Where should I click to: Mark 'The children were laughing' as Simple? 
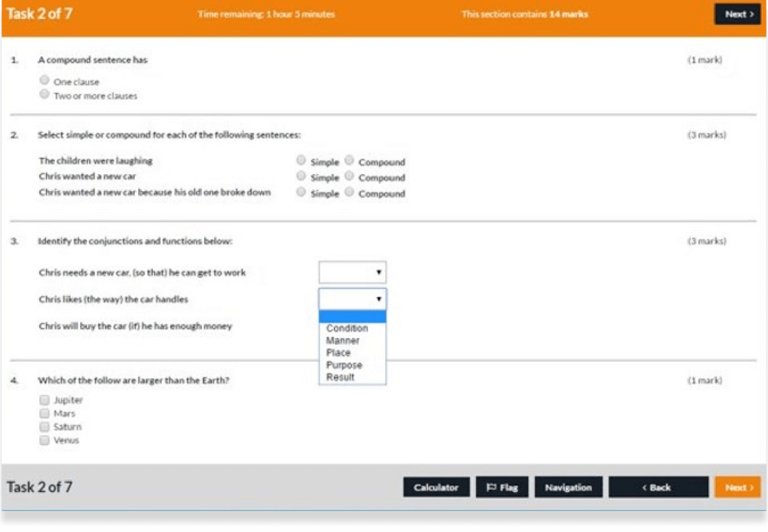301,160
